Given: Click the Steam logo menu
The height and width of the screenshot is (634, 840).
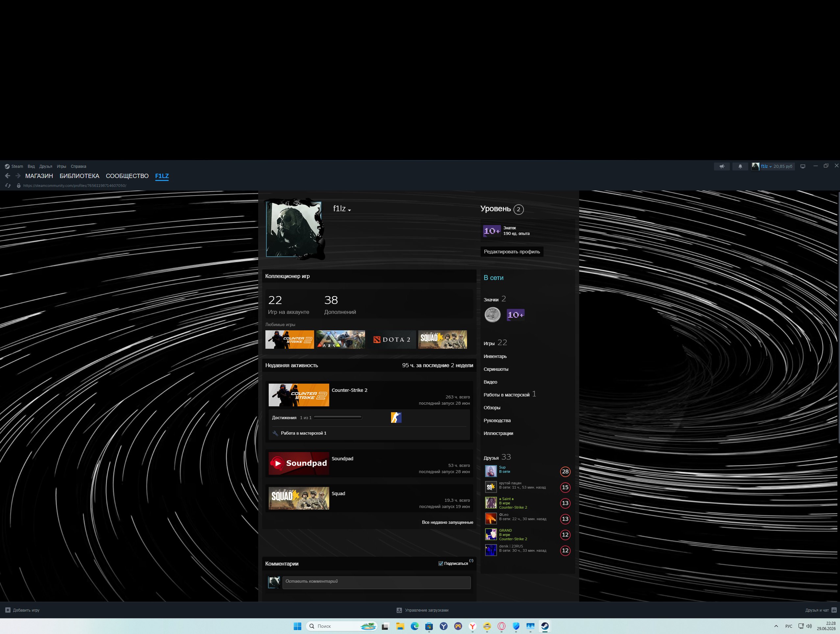Looking at the screenshot, I should click(x=14, y=166).
